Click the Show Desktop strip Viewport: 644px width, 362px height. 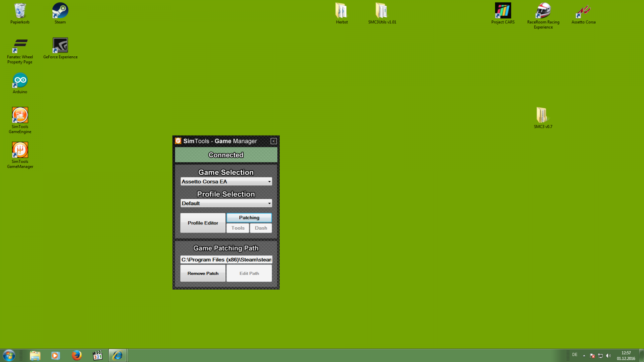[641, 356]
